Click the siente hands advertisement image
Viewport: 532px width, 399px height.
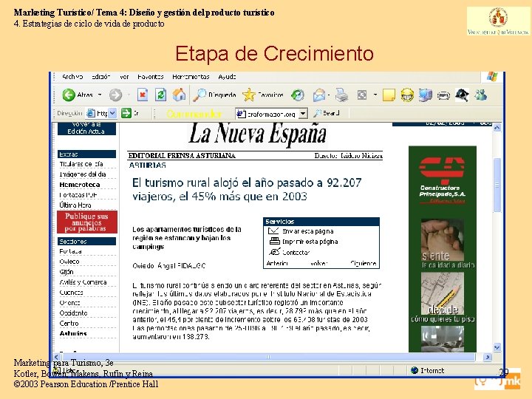tap(443, 240)
